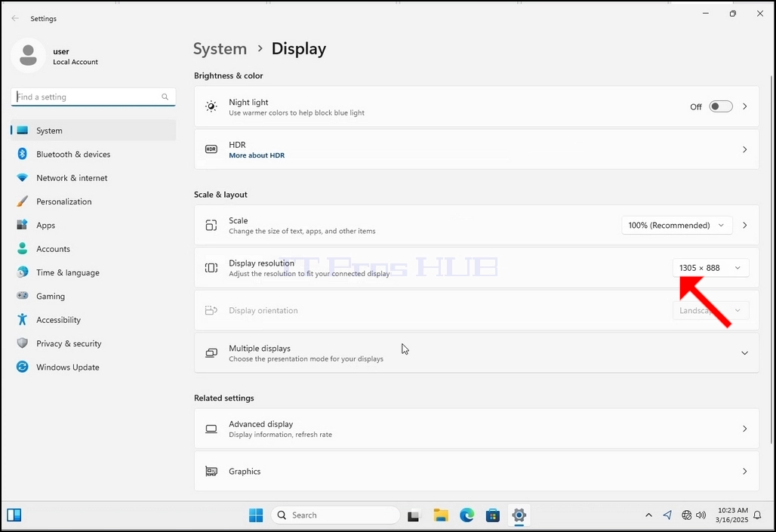The height and width of the screenshot is (532, 776).
Task: Click the location arrow tray icon
Action: click(x=667, y=515)
